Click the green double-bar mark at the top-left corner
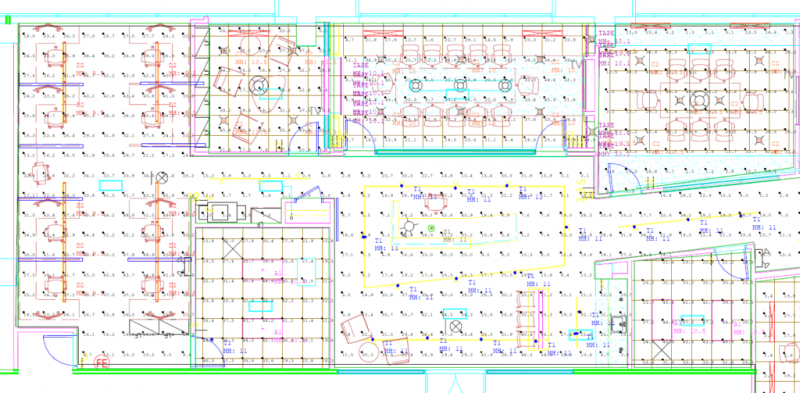The width and height of the screenshot is (800, 393). (8, 20)
